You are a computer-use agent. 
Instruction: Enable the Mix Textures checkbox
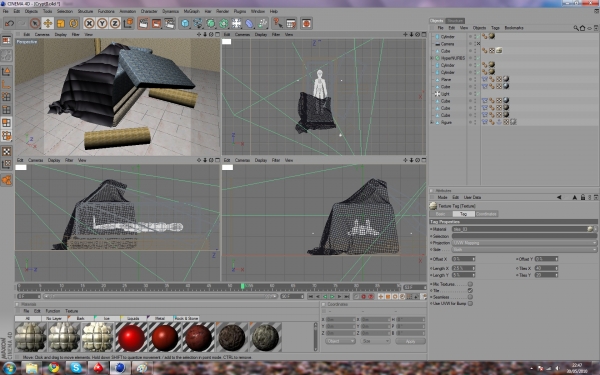pos(470,284)
